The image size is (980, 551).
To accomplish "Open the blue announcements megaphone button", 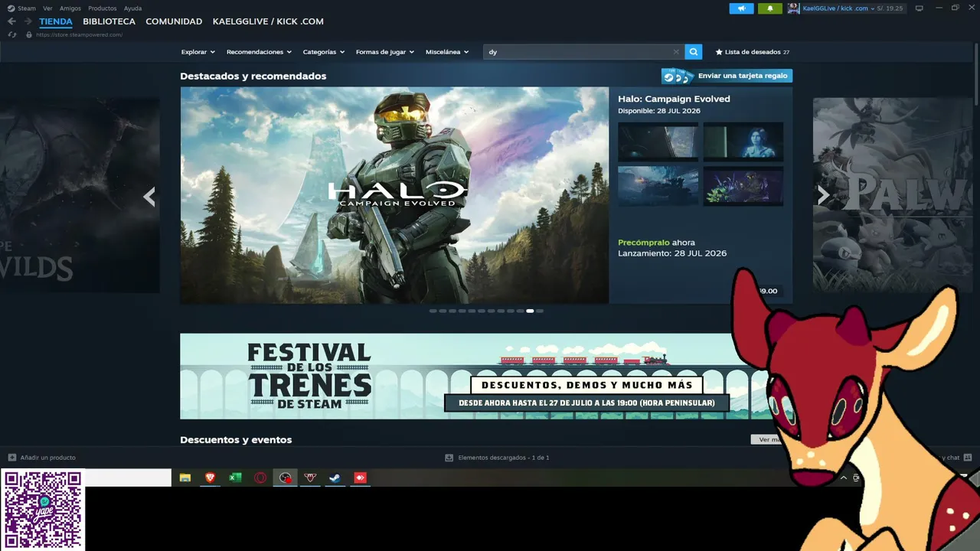I will (x=741, y=8).
